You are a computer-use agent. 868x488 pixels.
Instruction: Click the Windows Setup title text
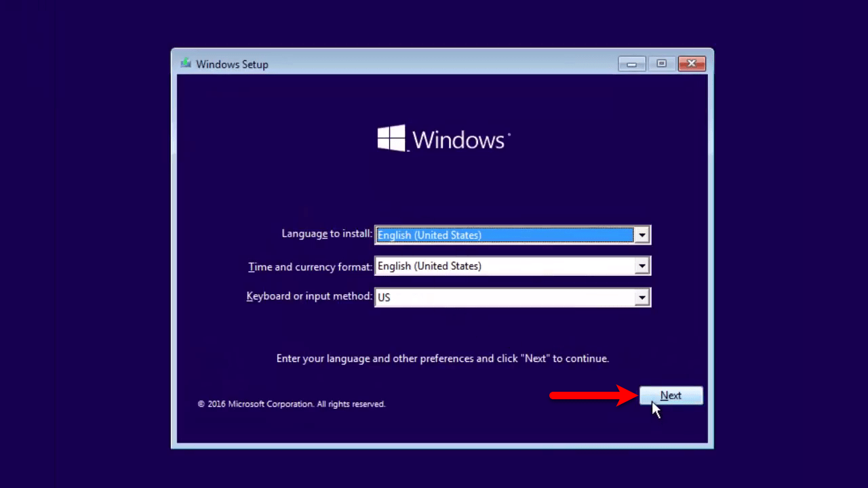(x=232, y=64)
